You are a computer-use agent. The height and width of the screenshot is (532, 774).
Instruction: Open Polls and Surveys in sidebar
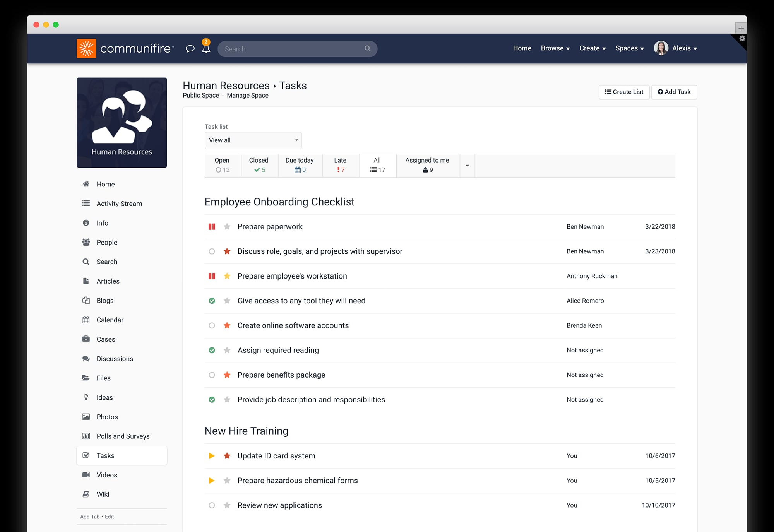[x=122, y=436]
